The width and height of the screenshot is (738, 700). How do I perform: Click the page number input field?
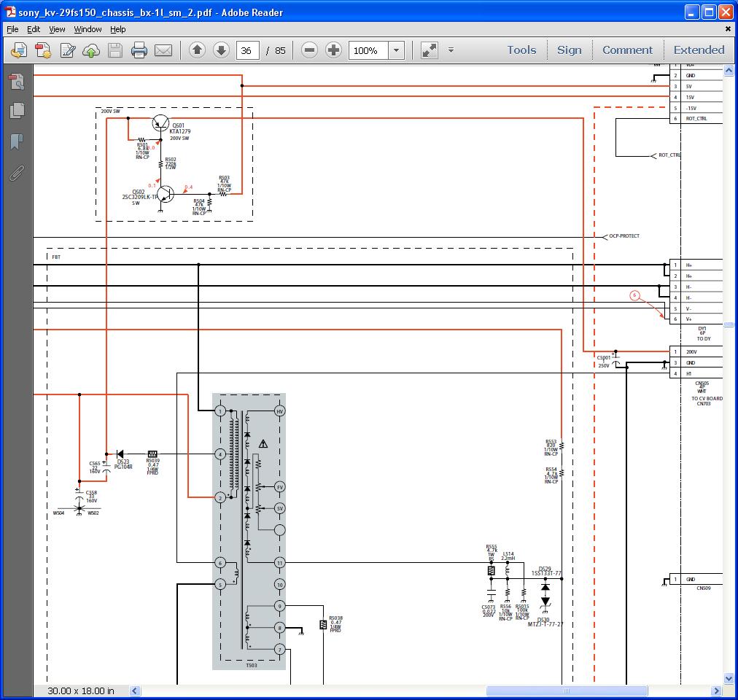pyautogui.click(x=248, y=50)
